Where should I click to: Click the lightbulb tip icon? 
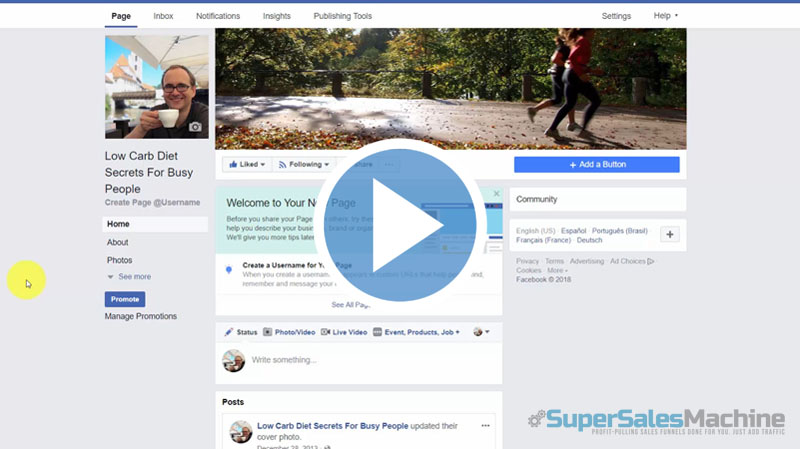[229, 270]
